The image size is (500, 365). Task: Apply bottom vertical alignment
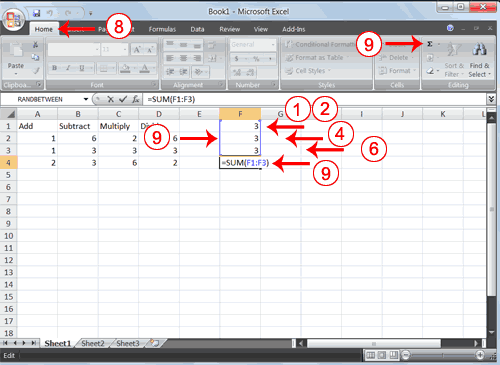click(197, 45)
